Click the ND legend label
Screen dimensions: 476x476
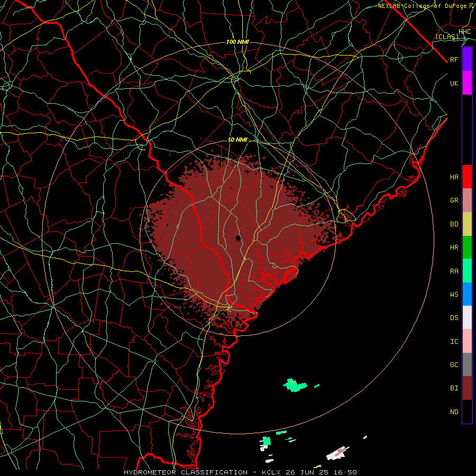pyautogui.click(x=454, y=412)
